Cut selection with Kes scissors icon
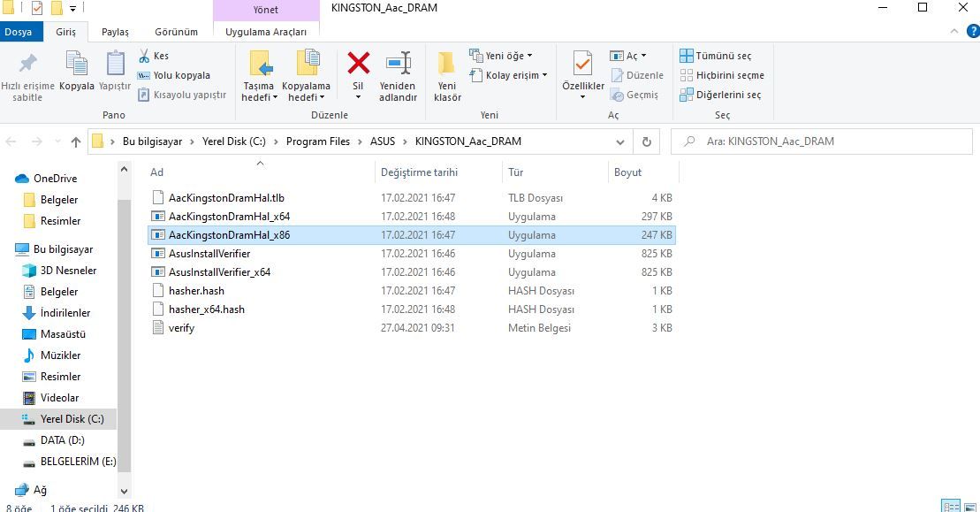This screenshot has width=980, height=512. click(153, 56)
